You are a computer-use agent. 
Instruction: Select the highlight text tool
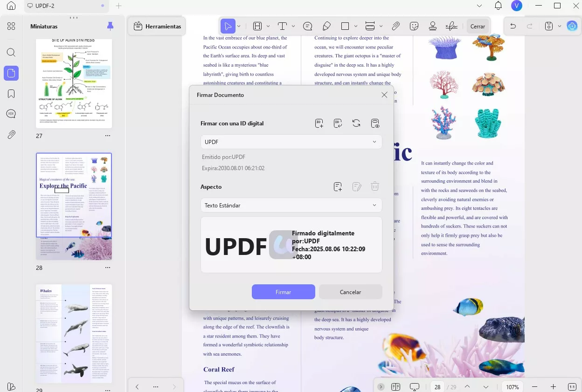[257, 26]
